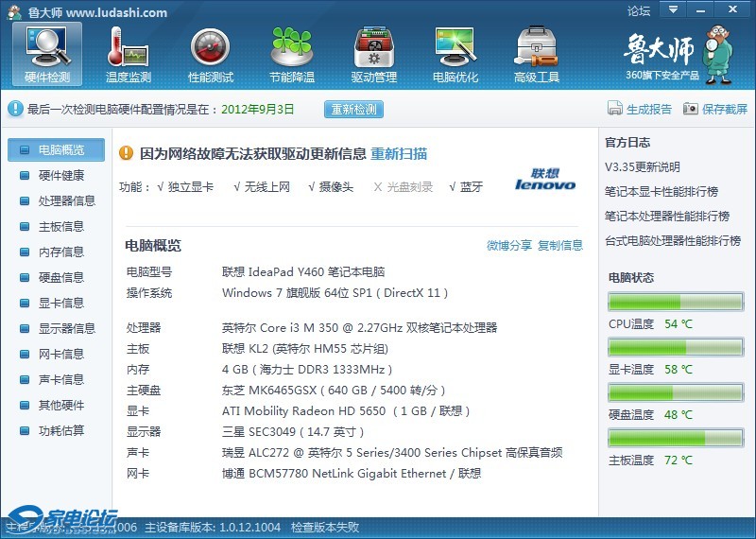Launch the 性能测试 performance test gauge
This screenshot has width=756, height=539.
click(210, 54)
